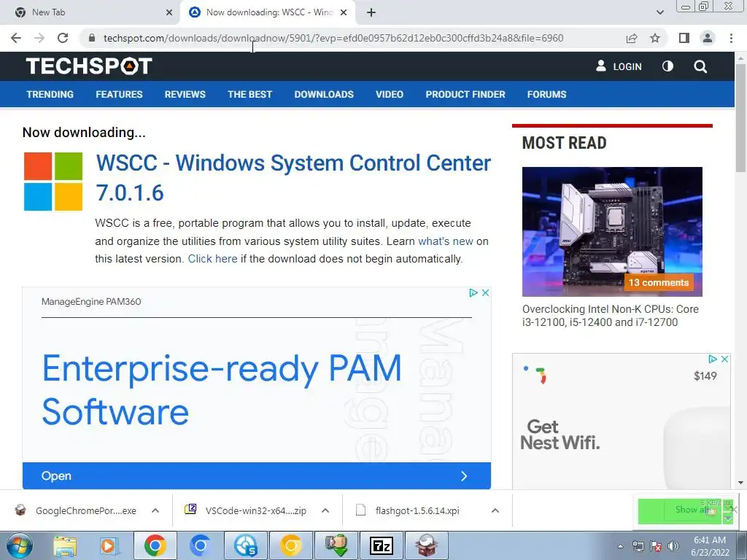Viewport: 747px width, 560px height.
Task: Click the lock icon in address bar
Action: tap(93, 38)
